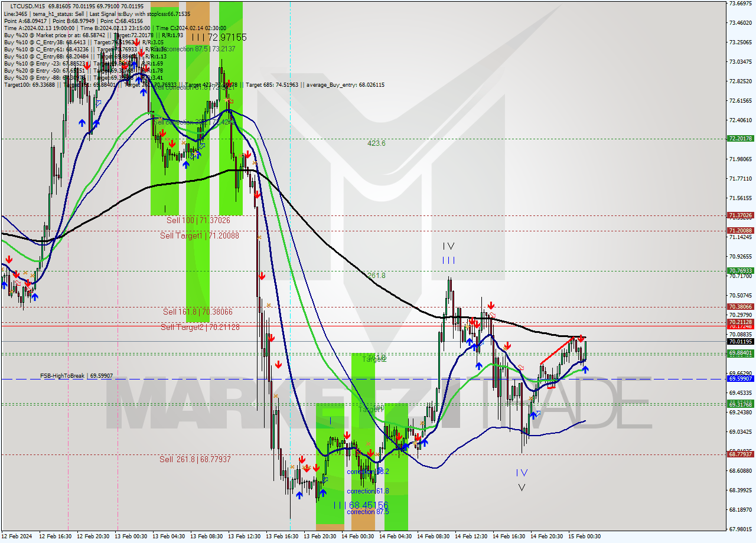The image size is (756, 543).
Task: Select the 'Sell 100 | 71.37026' level label
Action: [198, 220]
